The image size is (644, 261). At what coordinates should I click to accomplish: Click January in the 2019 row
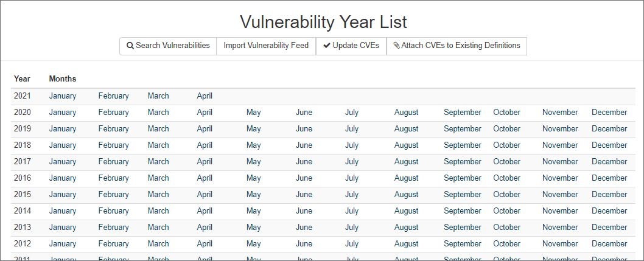[63, 129]
